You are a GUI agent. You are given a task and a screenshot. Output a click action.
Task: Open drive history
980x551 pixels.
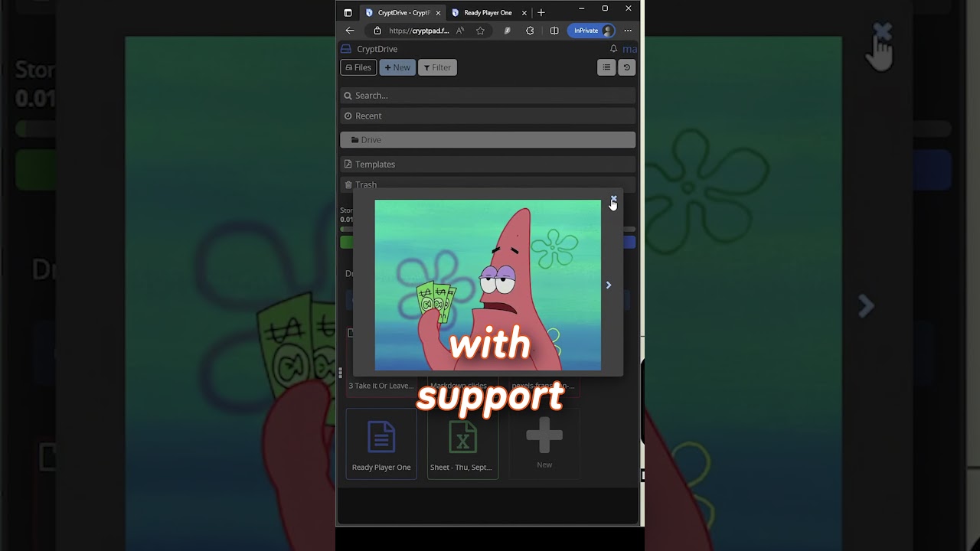pyautogui.click(x=626, y=67)
